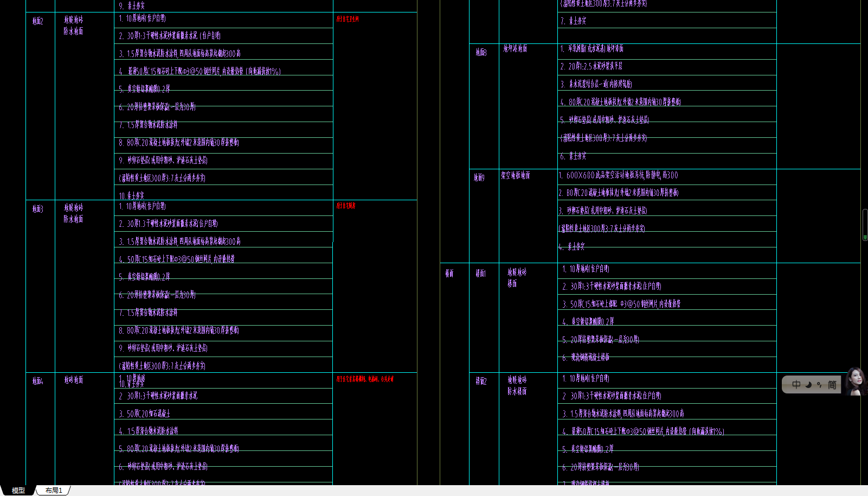Open the 布局1 layout tab
868x496 pixels.
point(54,491)
